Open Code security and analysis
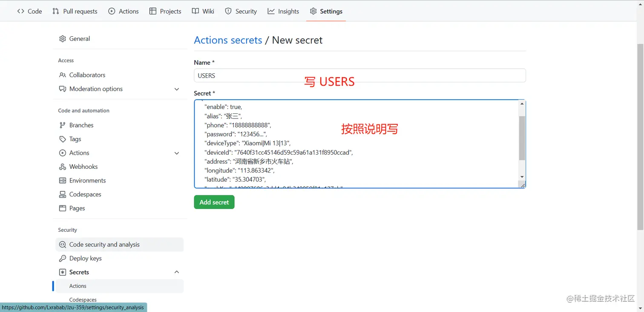Screen dimensions: 644x312 tap(120, 245)
